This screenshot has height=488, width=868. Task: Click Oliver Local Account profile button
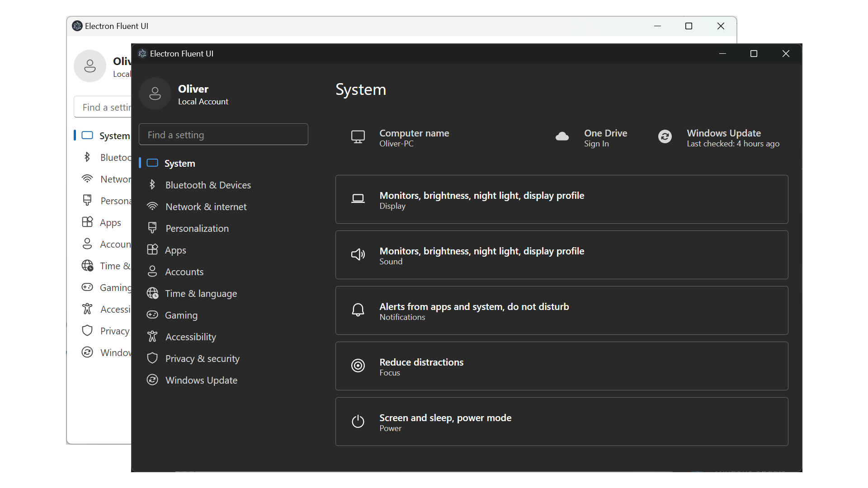coord(185,94)
